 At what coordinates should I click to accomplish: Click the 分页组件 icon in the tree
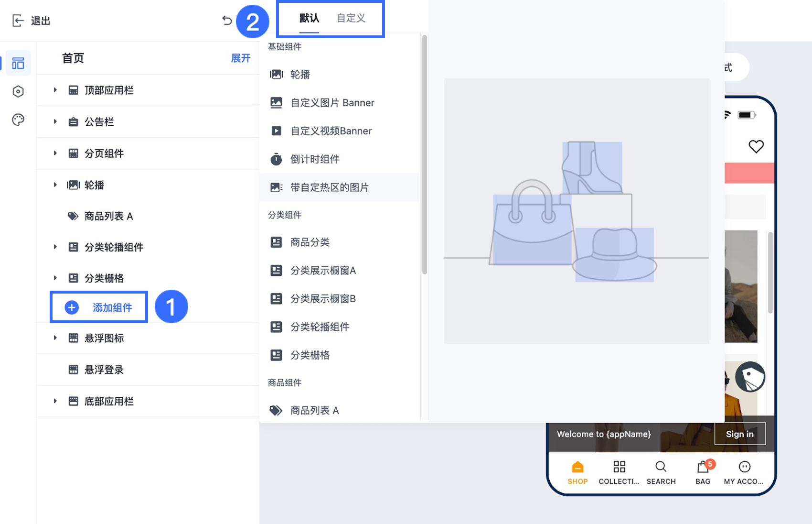pos(73,153)
